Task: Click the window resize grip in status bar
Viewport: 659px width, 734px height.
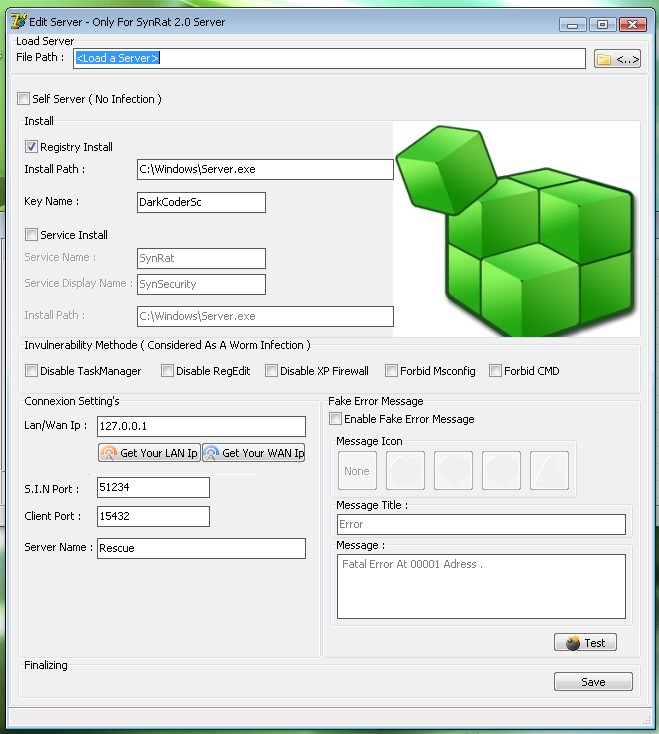Action: tap(646, 719)
